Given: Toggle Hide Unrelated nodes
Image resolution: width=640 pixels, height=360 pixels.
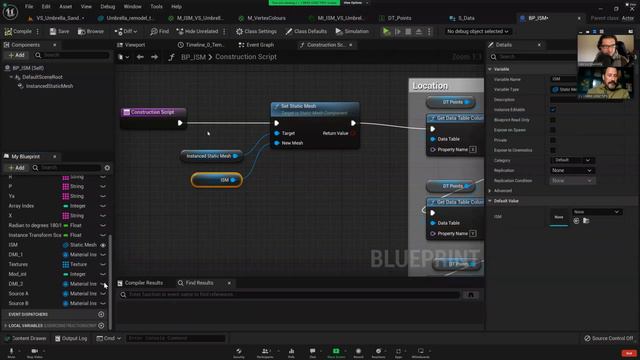Looking at the screenshot, I should [197, 31].
